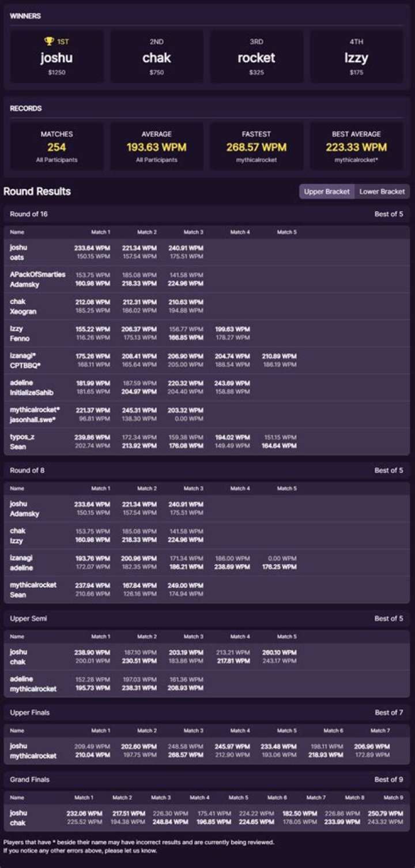Click player typos_z in the results
Image resolution: width=415 pixels, height=868 pixels.
click(x=22, y=437)
